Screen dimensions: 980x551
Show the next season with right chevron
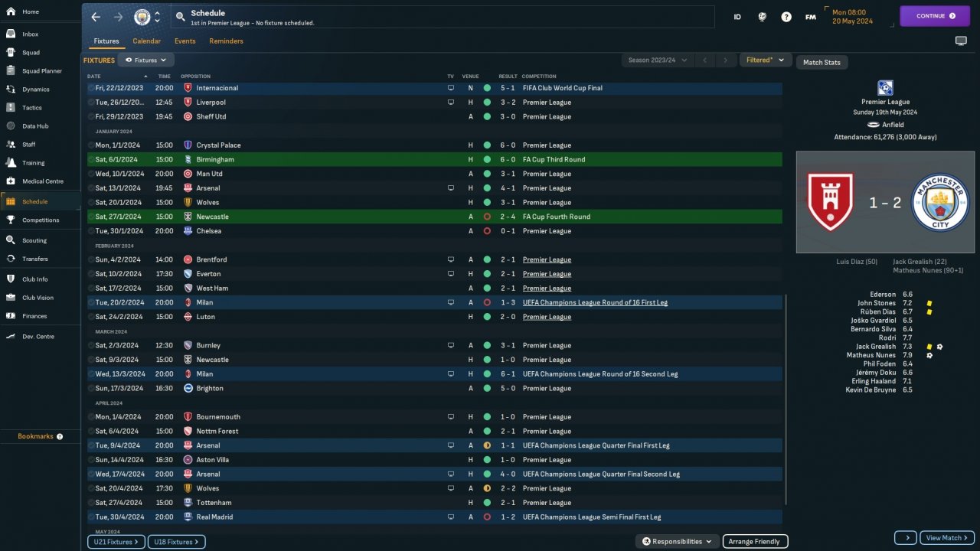725,60
